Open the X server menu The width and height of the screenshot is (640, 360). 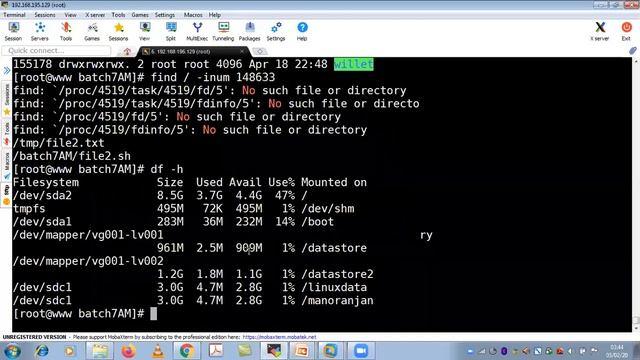click(x=95, y=15)
